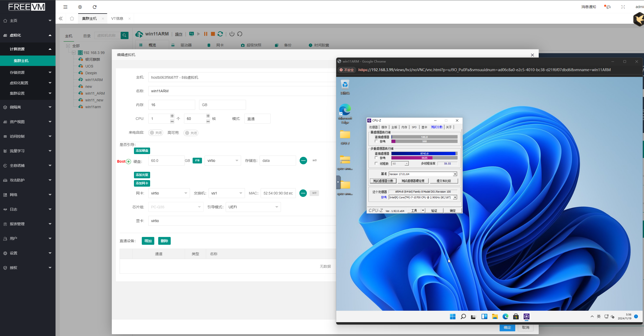Toggle the 来电自启 switch

click(x=156, y=133)
